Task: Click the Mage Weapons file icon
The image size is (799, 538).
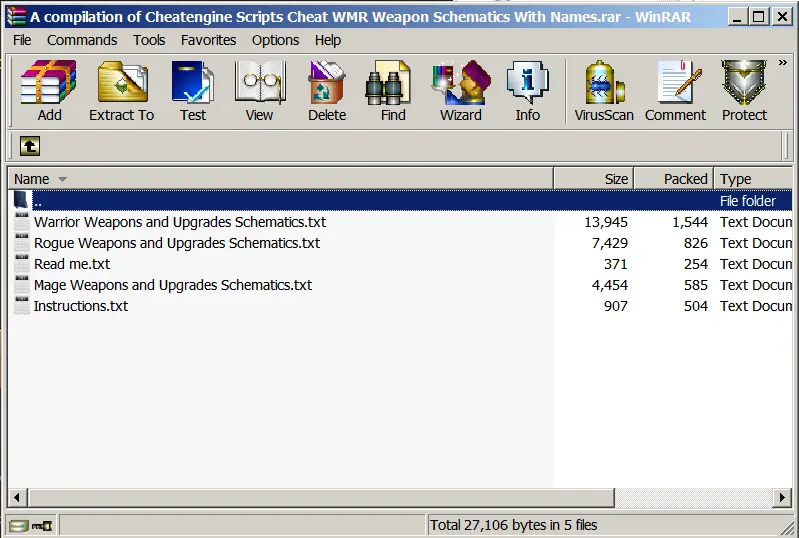Action: tap(21, 285)
